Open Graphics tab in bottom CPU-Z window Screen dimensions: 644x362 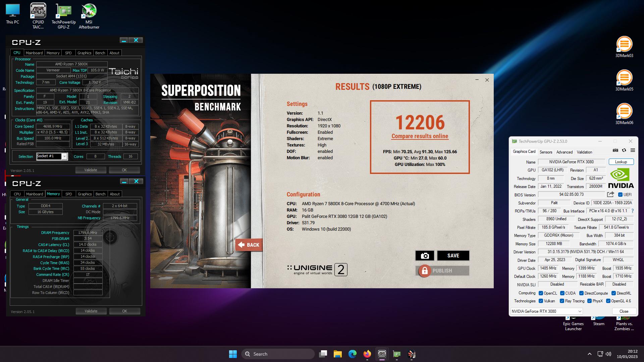click(85, 194)
